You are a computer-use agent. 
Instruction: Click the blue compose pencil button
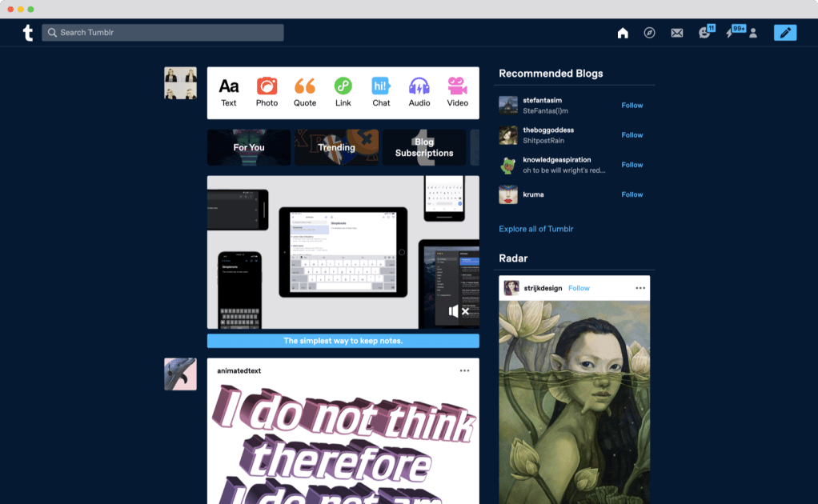coord(784,33)
